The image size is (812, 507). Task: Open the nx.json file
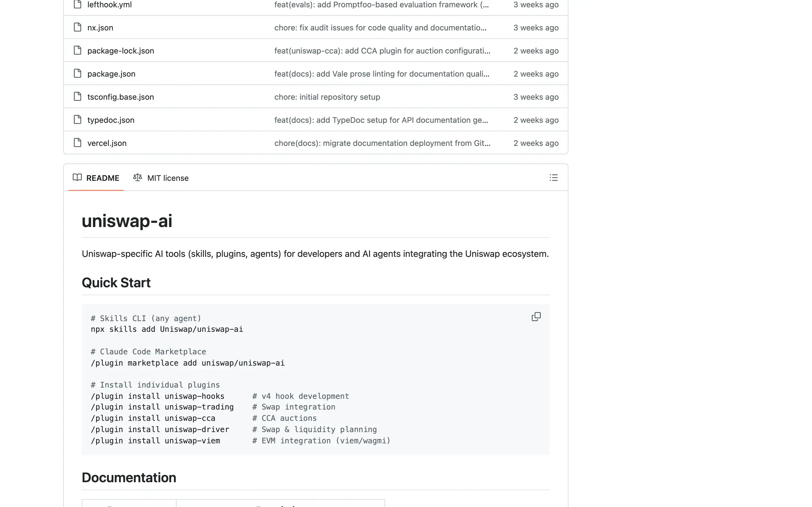pos(100,28)
